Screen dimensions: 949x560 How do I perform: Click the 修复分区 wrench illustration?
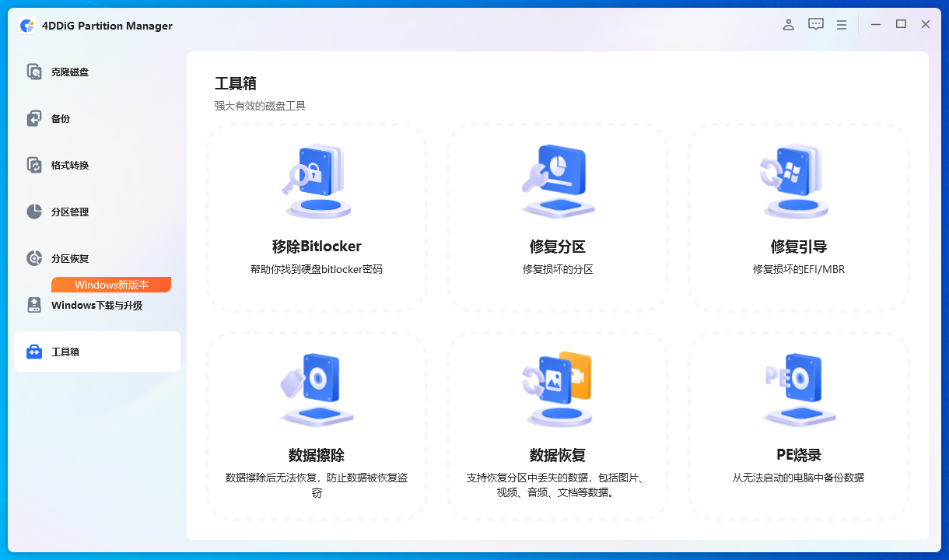pos(557,178)
